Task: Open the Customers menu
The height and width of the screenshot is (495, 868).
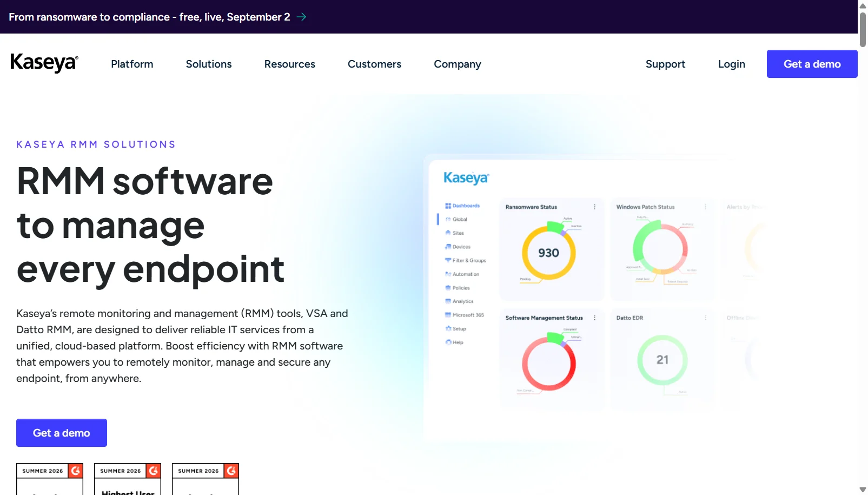Action: (374, 64)
